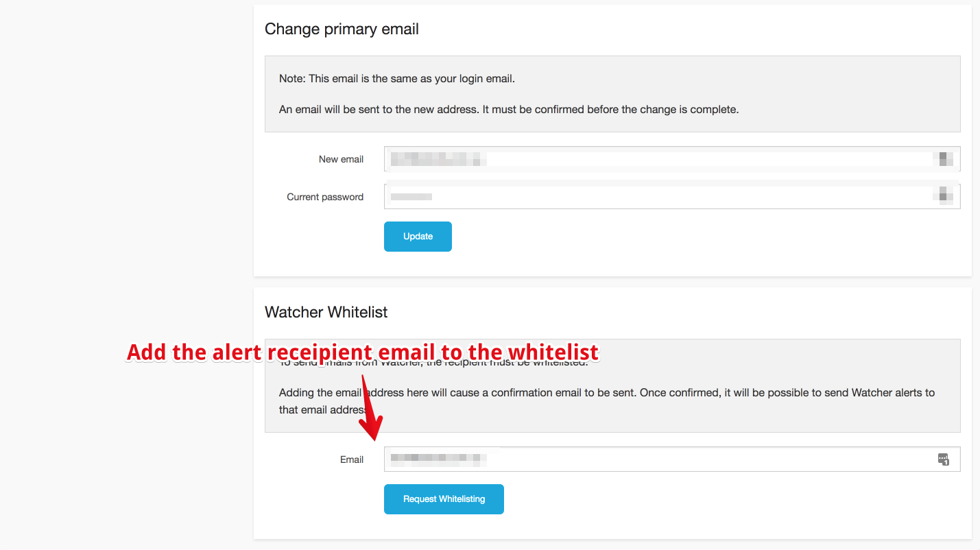The height and width of the screenshot is (550, 980).
Task: Click the gray note box under Change primary email
Action: [612, 94]
